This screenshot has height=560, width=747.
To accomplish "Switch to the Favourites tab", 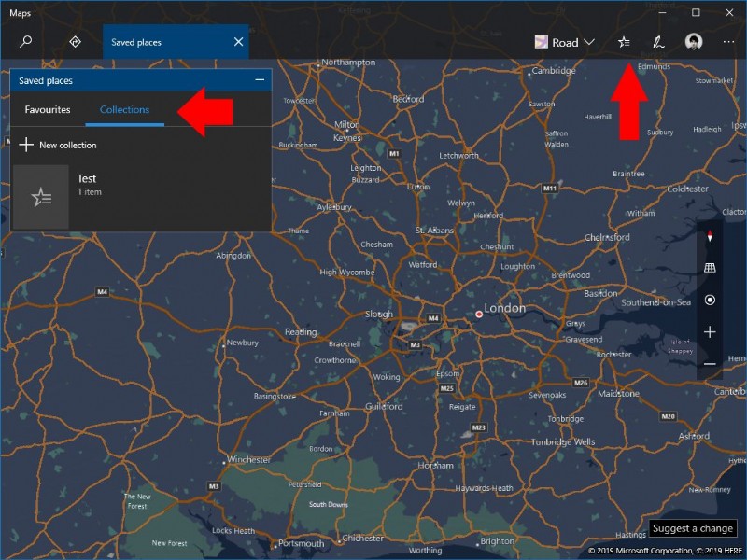I will (x=47, y=109).
